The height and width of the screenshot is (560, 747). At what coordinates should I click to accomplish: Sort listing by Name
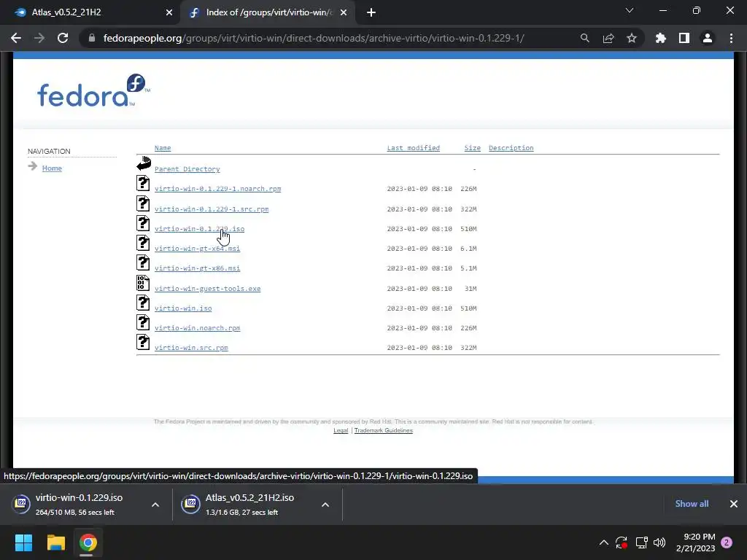pos(163,148)
